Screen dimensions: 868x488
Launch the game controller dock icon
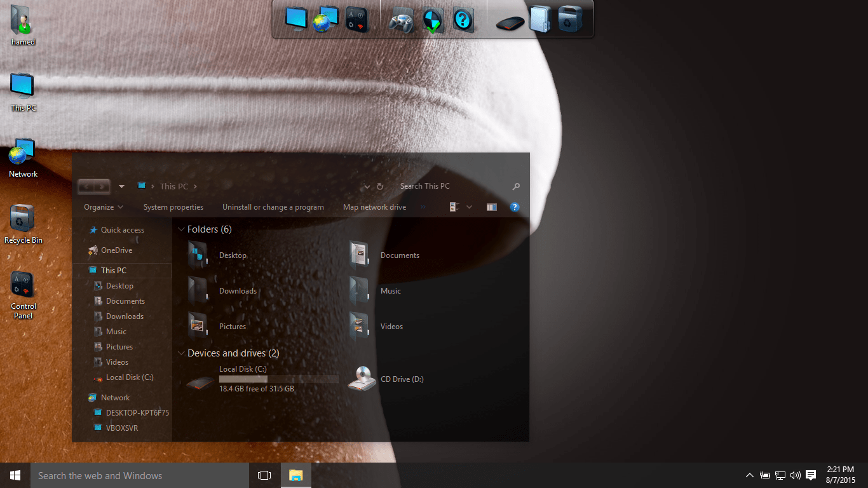tap(402, 20)
